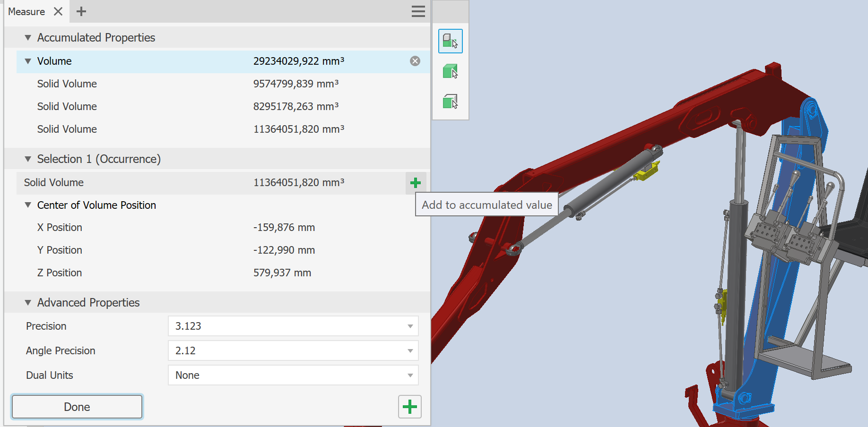Collapse Selection 1 (Occurrence) section
This screenshot has height=427, width=868.
click(x=27, y=159)
